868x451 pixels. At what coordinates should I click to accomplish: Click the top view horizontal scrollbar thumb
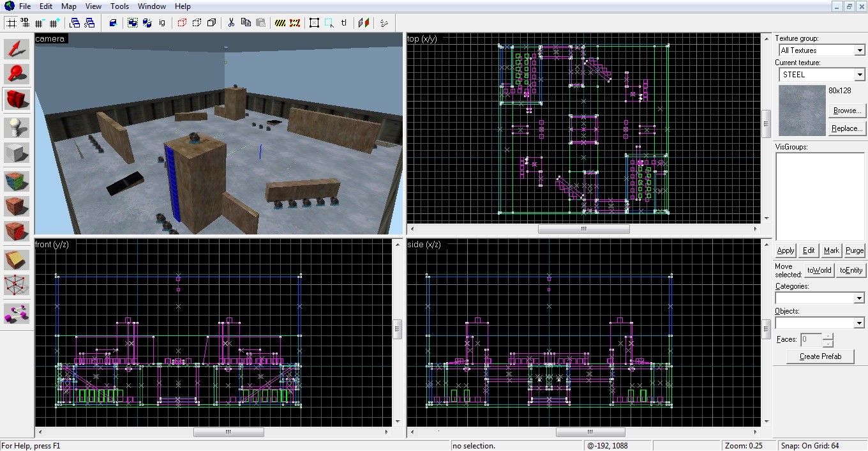[x=583, y=229]
